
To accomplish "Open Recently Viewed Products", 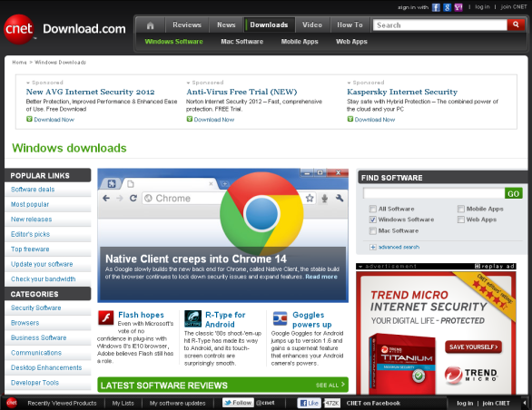I will point(62,403).
